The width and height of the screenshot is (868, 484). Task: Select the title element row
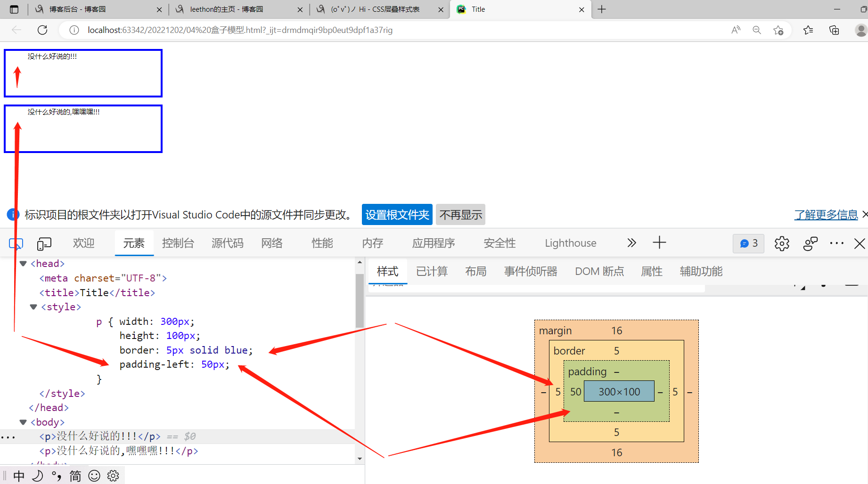click(97, 293)
